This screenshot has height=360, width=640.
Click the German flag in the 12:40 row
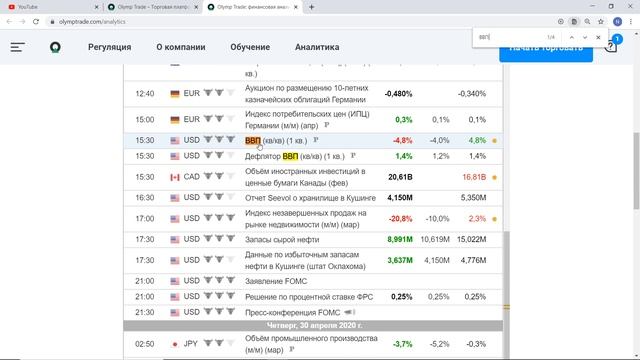[x=175, y=93]
